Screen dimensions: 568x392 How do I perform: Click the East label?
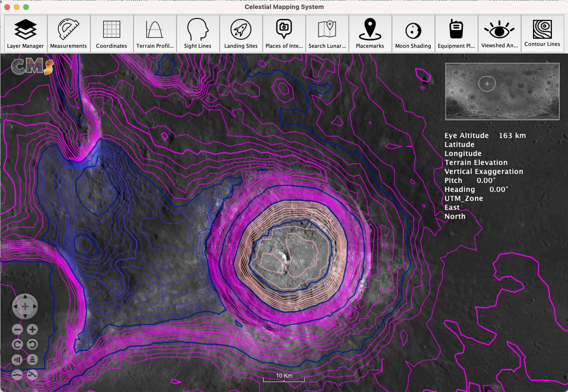point(452,208)
